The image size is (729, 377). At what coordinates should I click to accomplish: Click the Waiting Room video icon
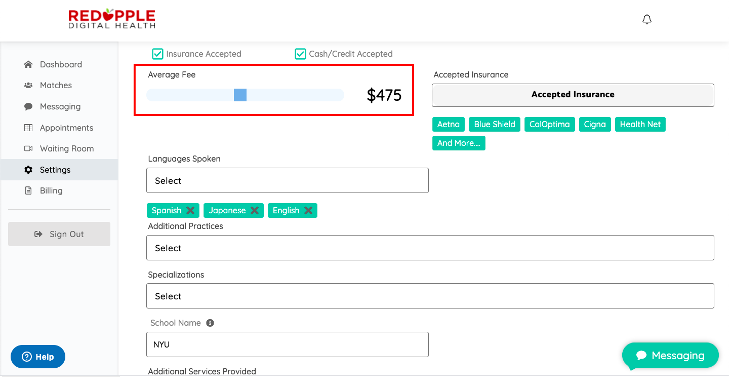pos(28,149)
